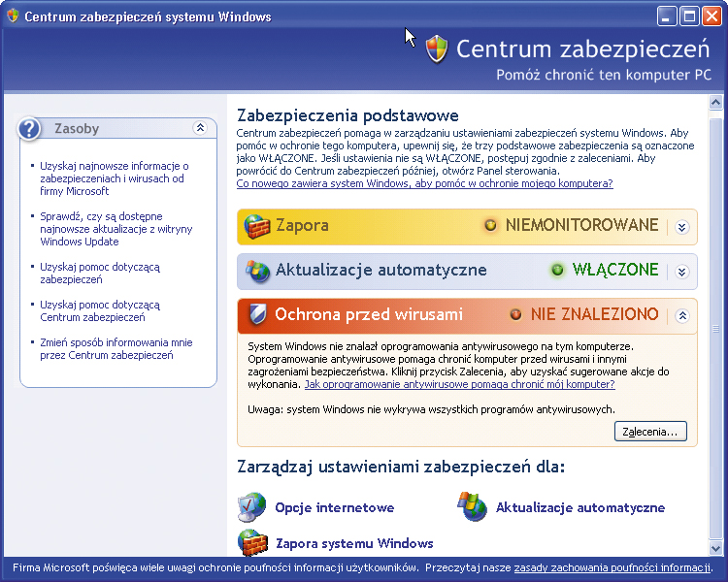The image size is (728, 582).
Task: Click the Zapora firewall brick icon
Action: (255, 226)
